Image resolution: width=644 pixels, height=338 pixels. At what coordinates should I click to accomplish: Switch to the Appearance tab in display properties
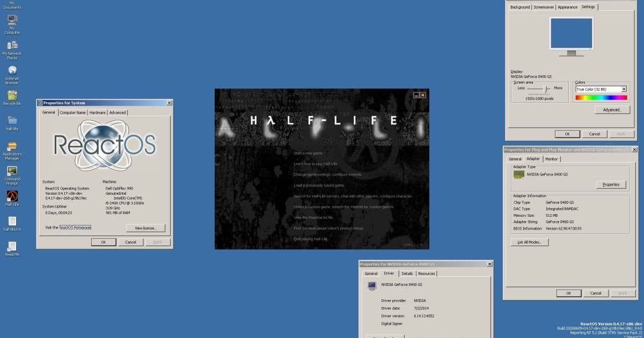(567, 7)
